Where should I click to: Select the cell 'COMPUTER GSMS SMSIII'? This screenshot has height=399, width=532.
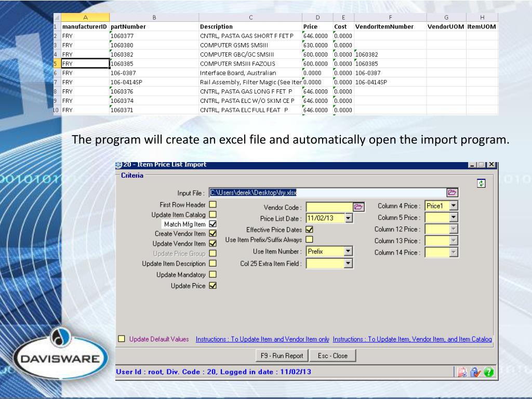point(250,45)
